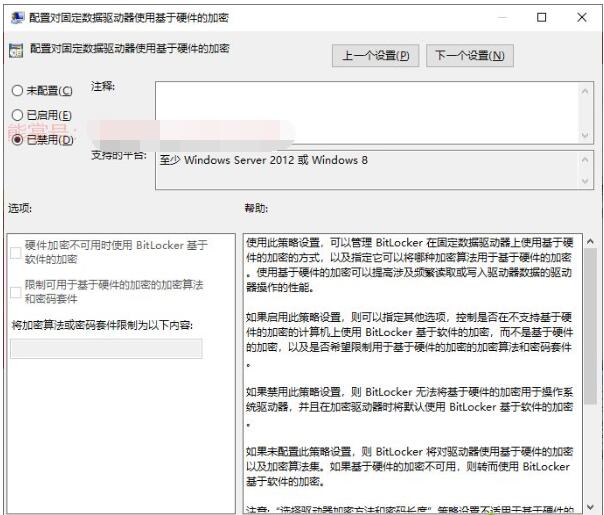
Task: Click help paragraph starting 如果未配置此策略设置
Action: 409,466
